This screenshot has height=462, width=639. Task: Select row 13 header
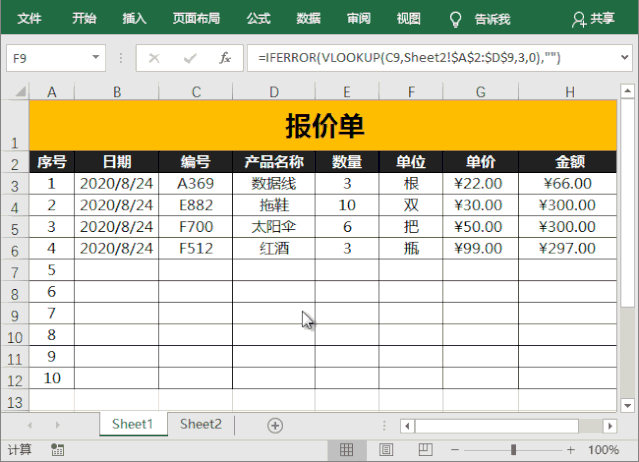point(15,402)
